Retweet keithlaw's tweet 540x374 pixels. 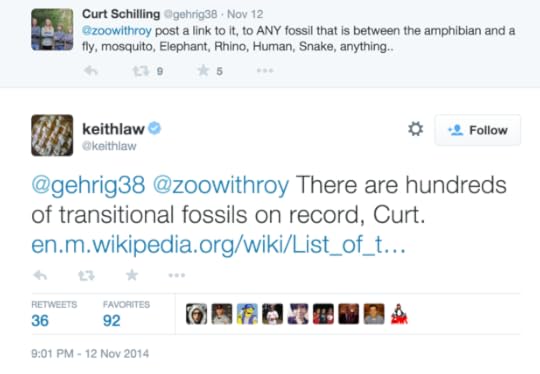tap(86, 276)
